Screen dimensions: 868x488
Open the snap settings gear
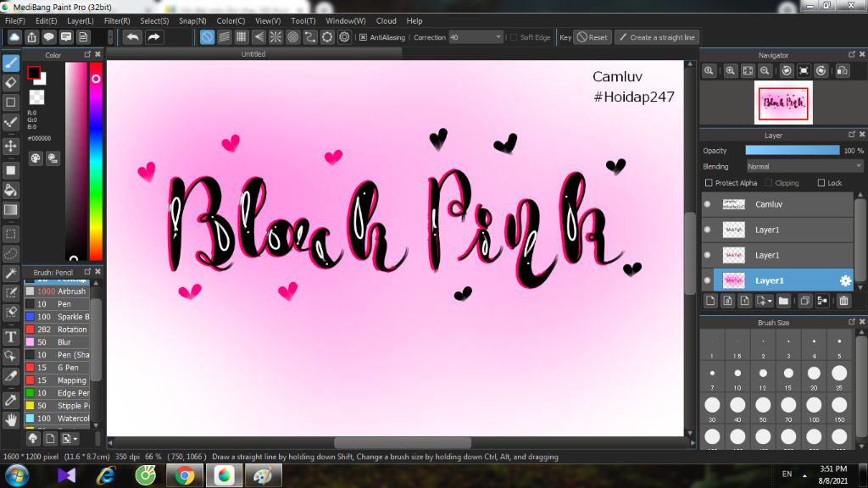coord(344,37)
